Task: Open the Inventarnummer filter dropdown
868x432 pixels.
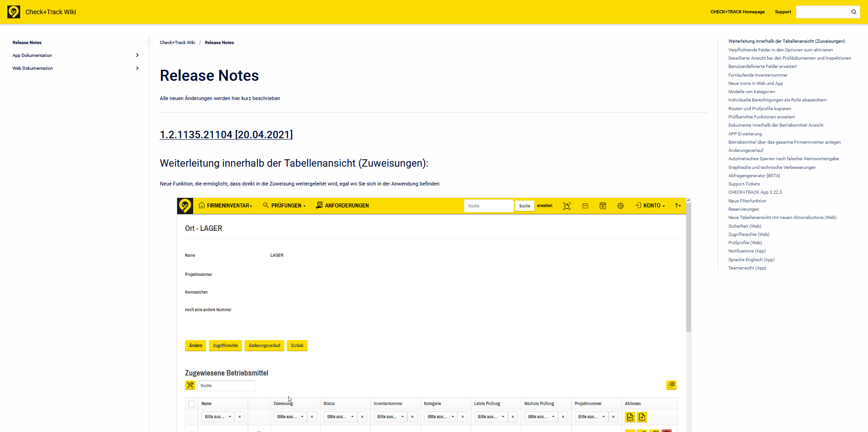Action: [391, 417]
